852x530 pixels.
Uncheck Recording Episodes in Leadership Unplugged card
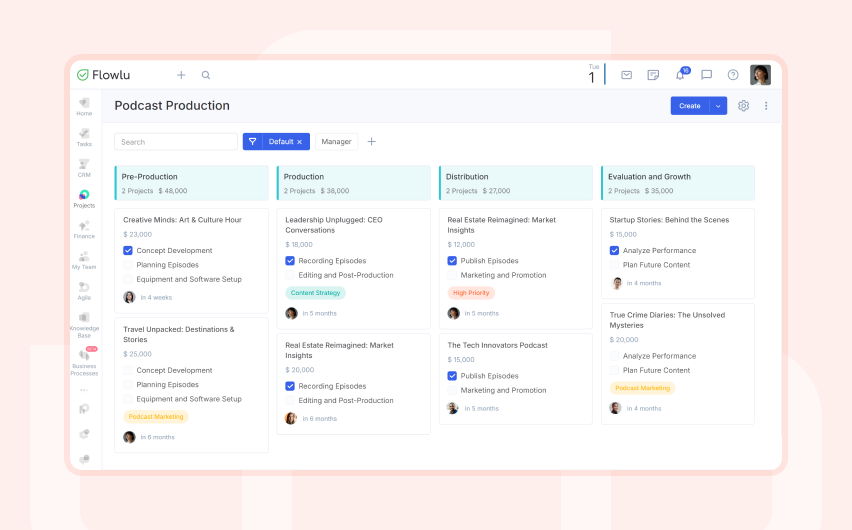pos(290,261)
